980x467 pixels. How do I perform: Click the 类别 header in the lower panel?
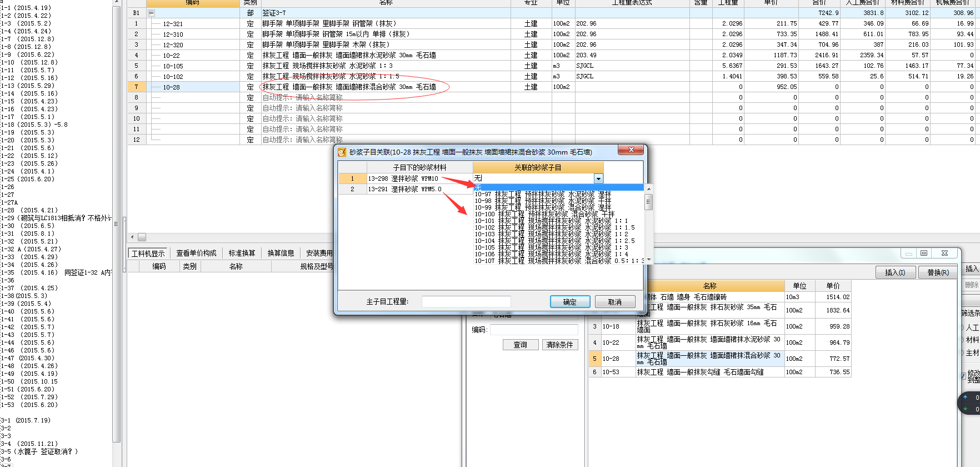[x=189, y=266]
